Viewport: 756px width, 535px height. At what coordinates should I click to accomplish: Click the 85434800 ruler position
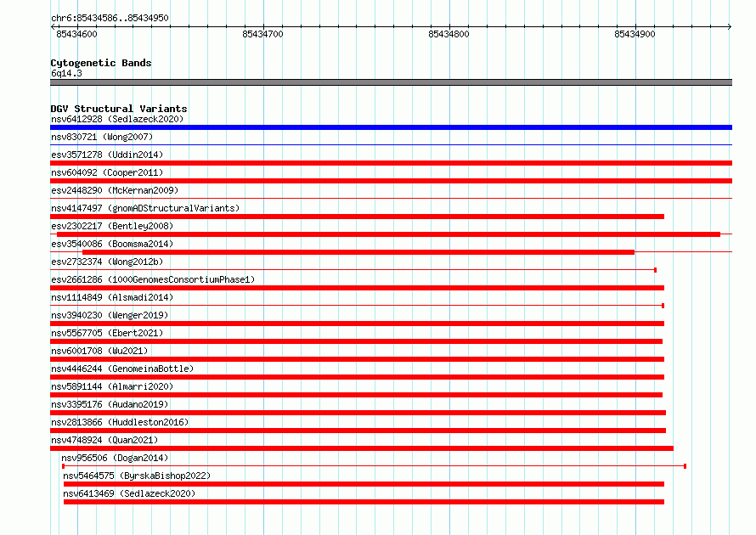449,34
